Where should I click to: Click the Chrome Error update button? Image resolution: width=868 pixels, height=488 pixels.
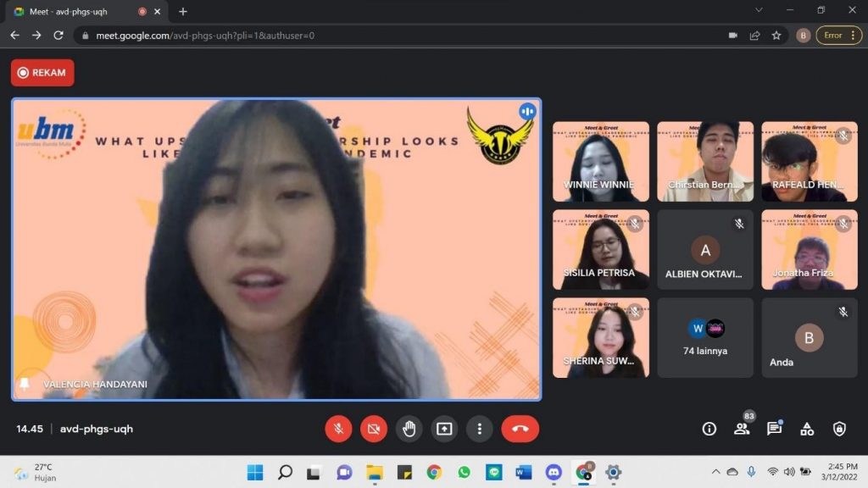coord(839,36)
